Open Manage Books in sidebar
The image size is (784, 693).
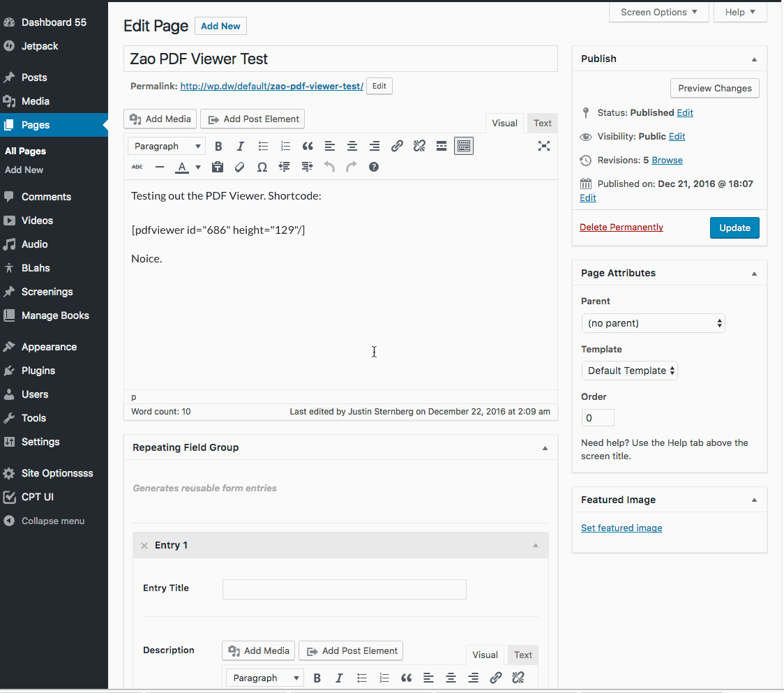[54, 315]
